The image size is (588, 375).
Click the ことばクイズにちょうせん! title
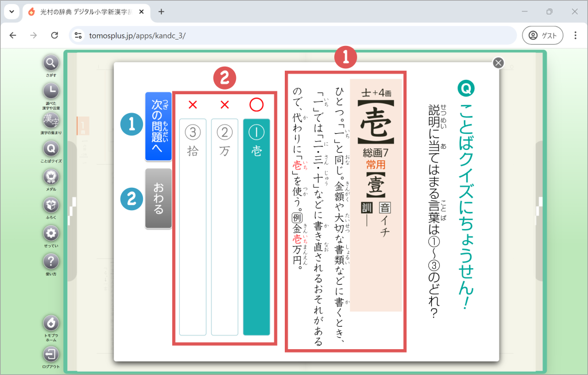click(x=466, y=207)
